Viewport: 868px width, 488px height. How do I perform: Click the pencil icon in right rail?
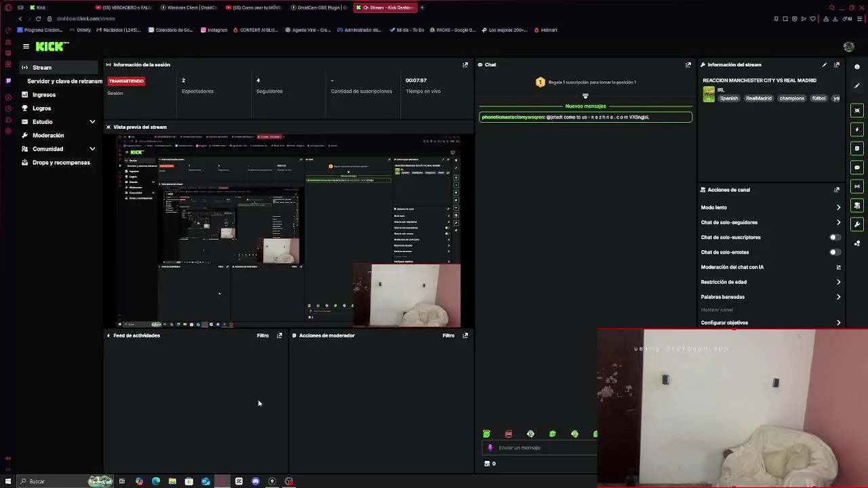857,86
